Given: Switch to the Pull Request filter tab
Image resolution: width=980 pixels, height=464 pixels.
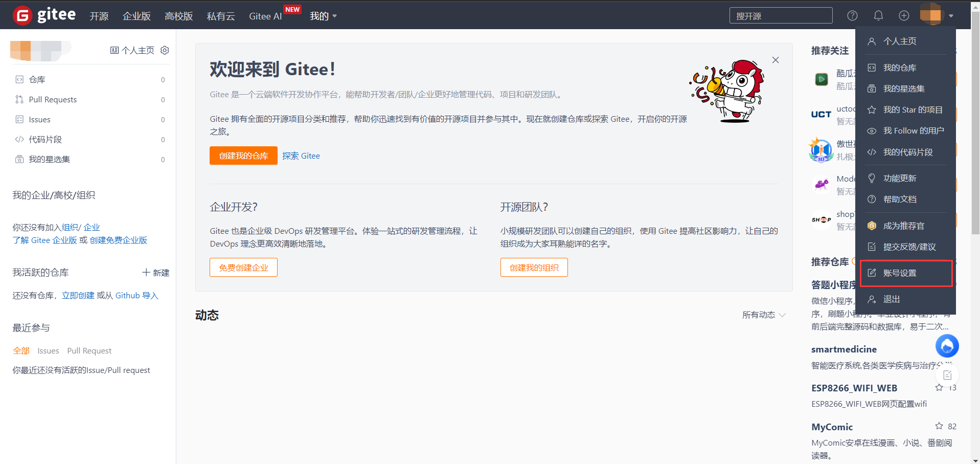Looking at the screenshot, I should pos(89,350).
